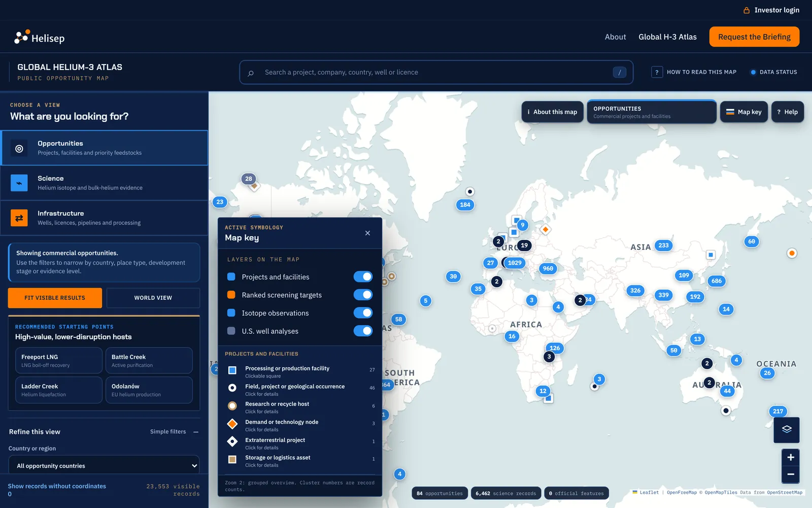Click Processing or production facility square icon
This screenshot has height=508, width=812.
(232, 370)
